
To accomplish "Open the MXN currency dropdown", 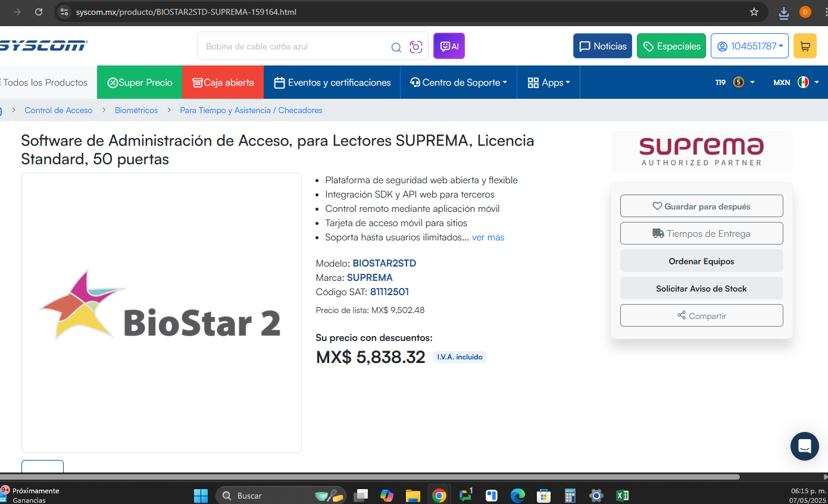I will pyautogui.click(x=796, y=82).
